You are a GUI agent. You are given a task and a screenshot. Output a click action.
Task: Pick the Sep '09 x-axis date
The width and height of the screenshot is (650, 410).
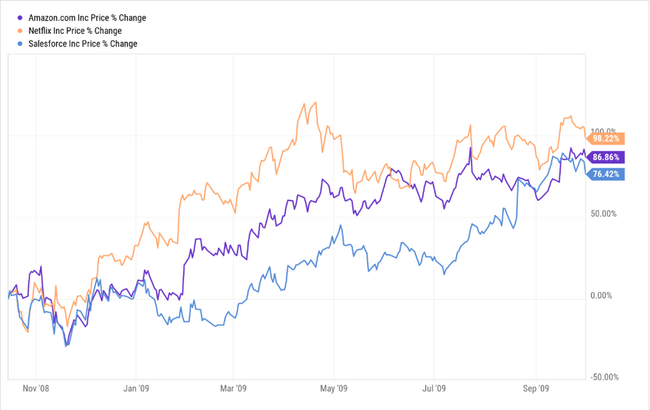[537, 388]
